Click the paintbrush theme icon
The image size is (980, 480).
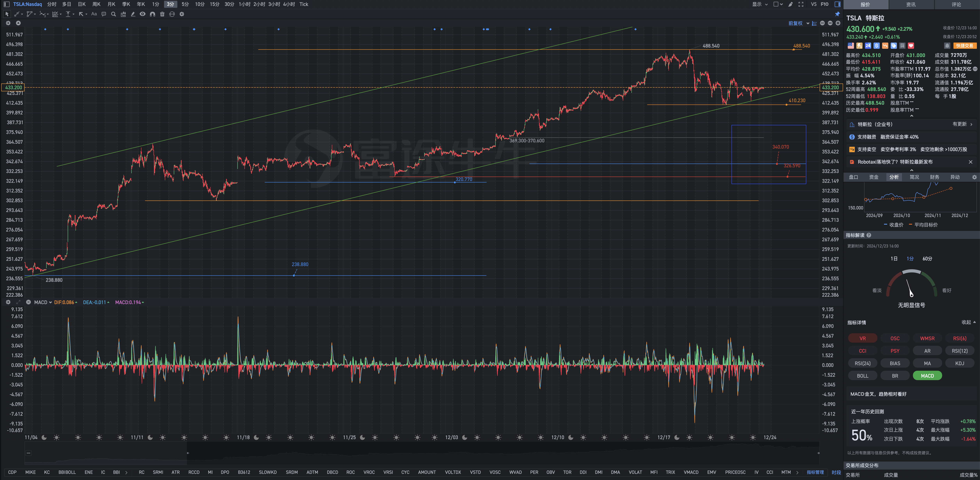pyautogui.click(x=791, y=4)
